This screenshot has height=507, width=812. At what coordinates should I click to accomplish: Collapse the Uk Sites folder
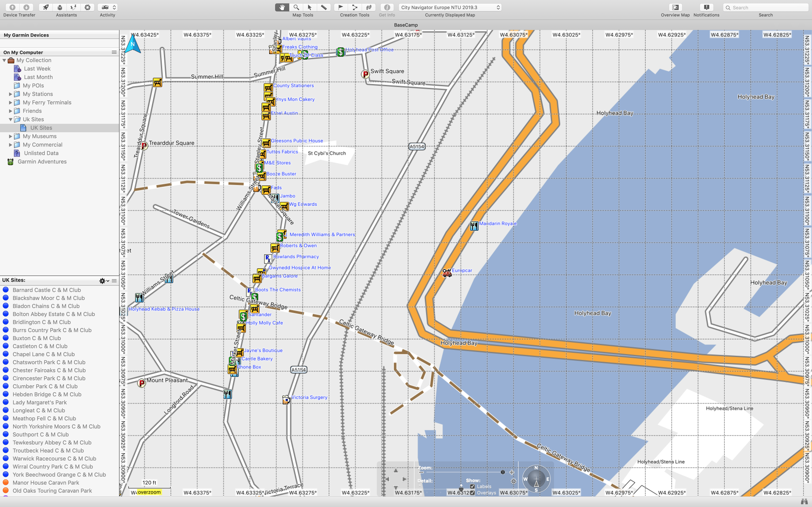click(10, 119)
